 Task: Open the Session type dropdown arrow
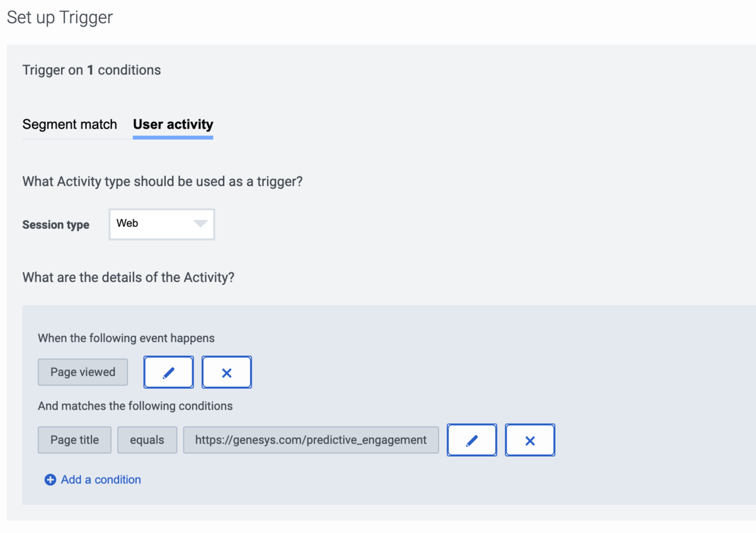click(200, 224)
